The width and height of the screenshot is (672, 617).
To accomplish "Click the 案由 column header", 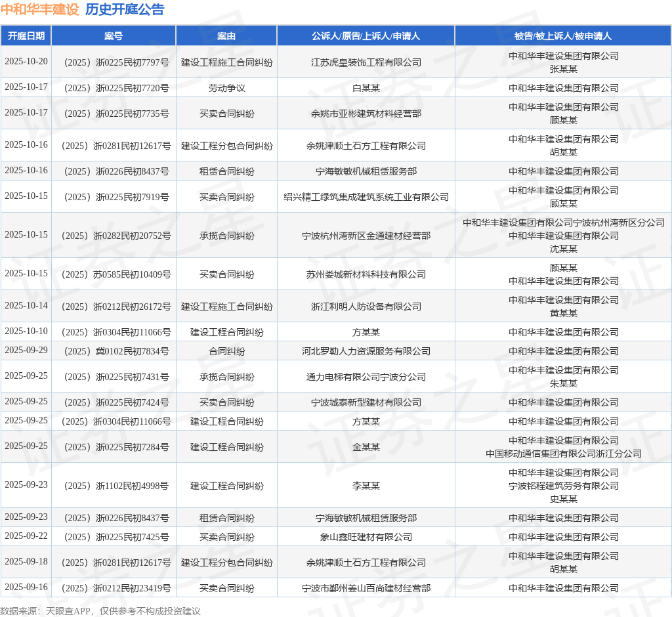I will click(226, 36).
